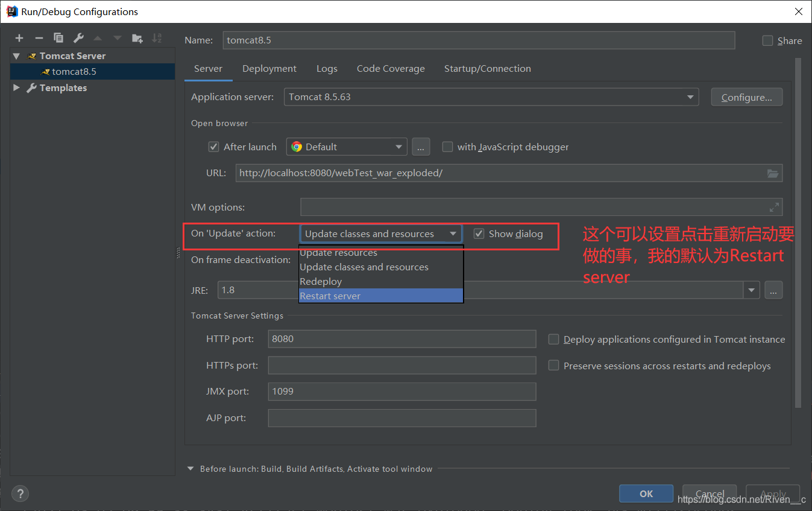
Task: Open JRE browse ellipsis button
Action: pos(773,290)
